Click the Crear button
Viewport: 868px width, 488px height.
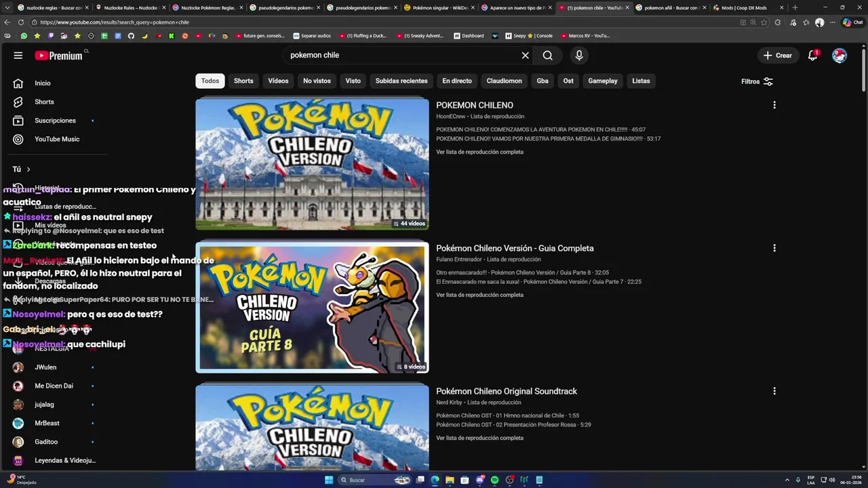(778, 56)
